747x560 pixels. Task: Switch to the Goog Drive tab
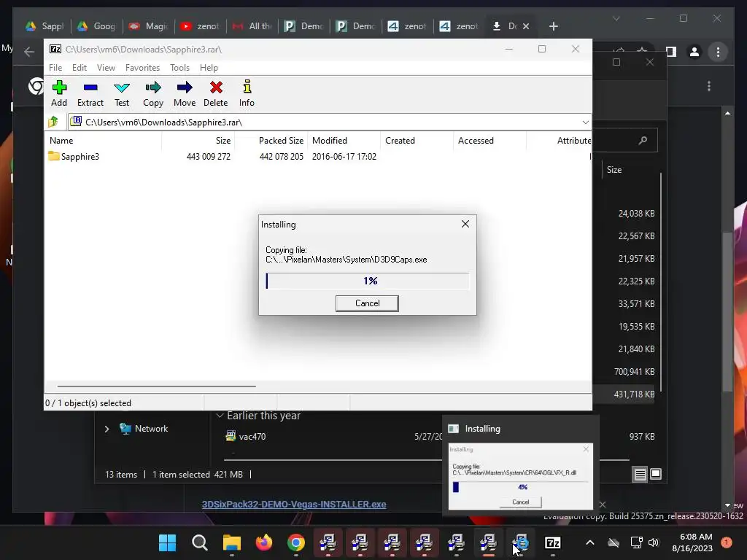[x=97, y=26]
